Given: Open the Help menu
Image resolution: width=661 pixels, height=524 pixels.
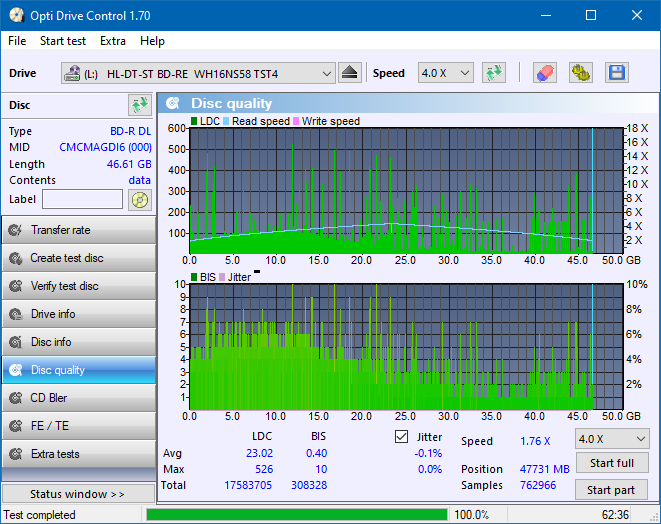Looking at the screenshot, I should [x=152, y=41].
